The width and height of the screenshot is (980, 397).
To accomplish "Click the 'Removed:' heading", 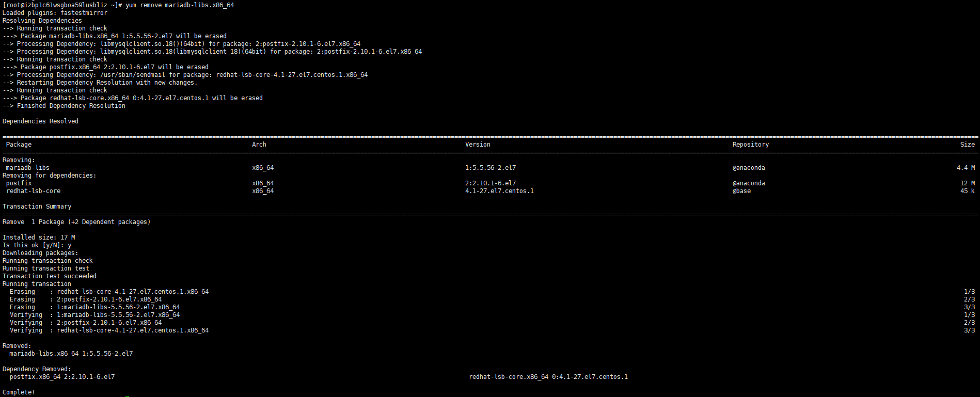I will 17,346.
